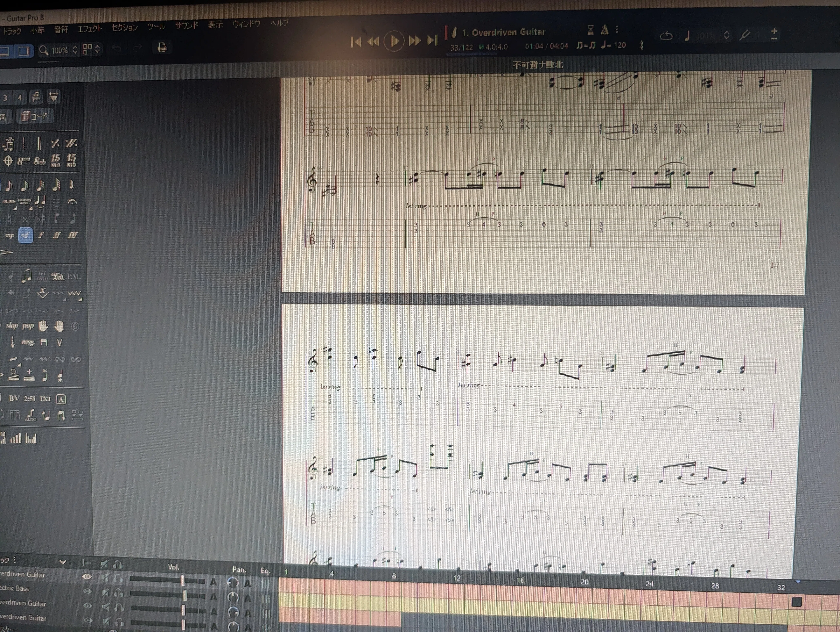
Task: Open the tuner (tuning fork) icon
Action: click(745, 35)
